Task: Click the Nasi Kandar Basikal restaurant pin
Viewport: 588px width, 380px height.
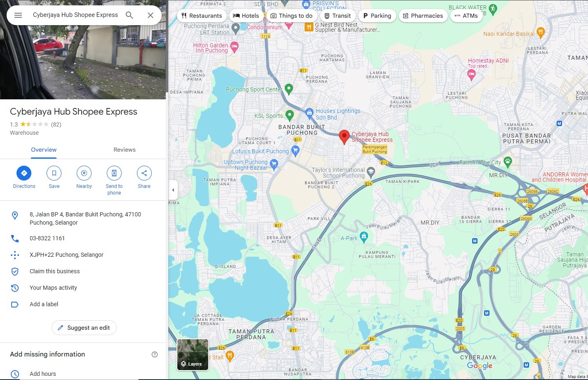Action: pos(541,32)
